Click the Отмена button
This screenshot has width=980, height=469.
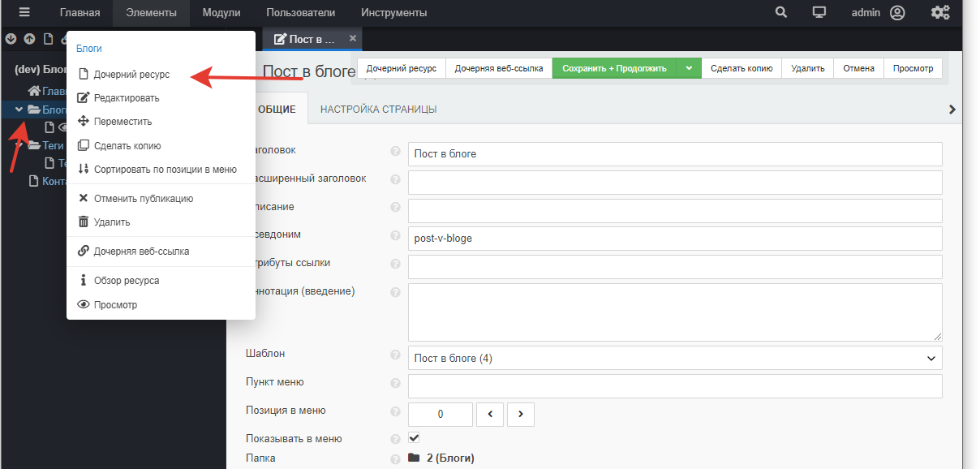(858, 69)
